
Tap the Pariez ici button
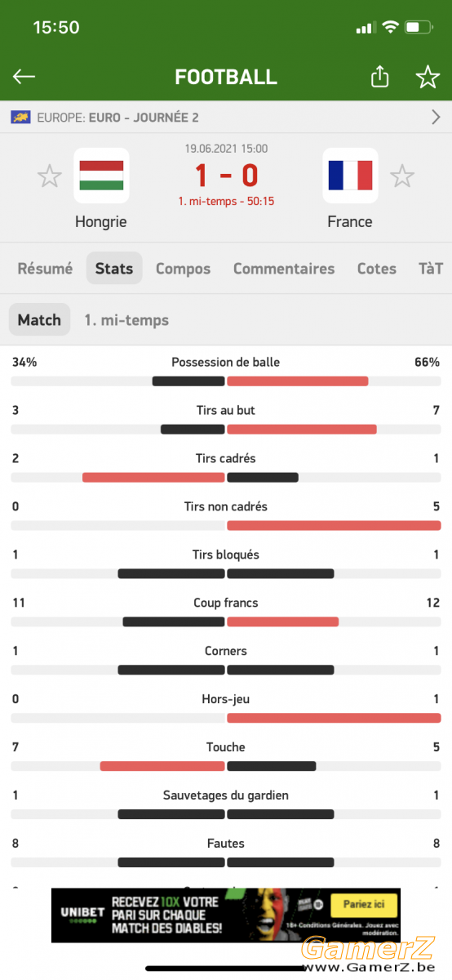pyautogui.click(x=365, y=905)
